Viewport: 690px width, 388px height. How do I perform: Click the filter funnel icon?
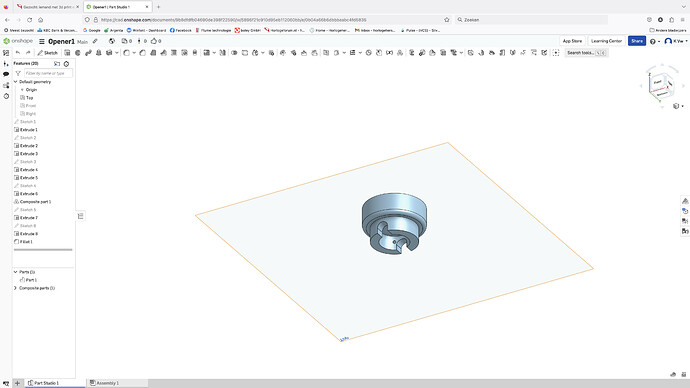click(18, 73)
